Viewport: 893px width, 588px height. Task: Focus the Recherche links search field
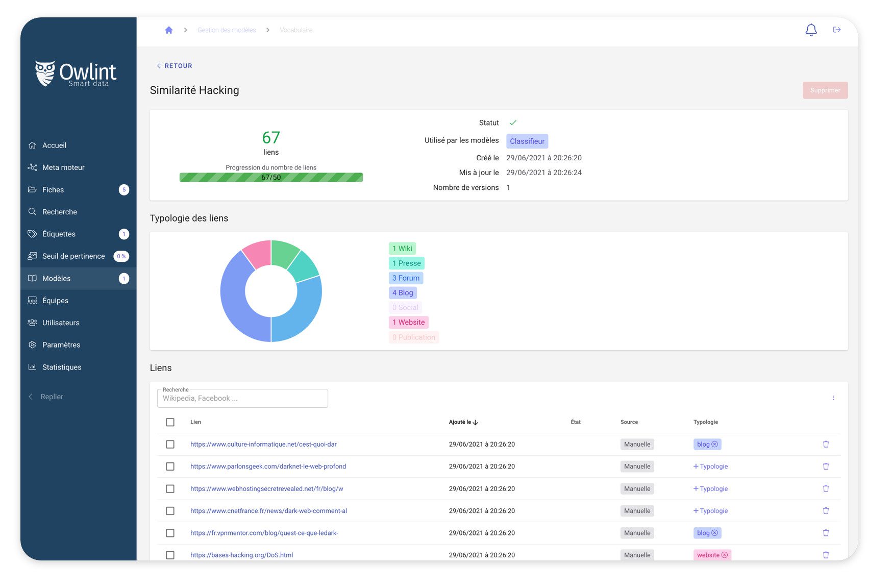(242, 399)
